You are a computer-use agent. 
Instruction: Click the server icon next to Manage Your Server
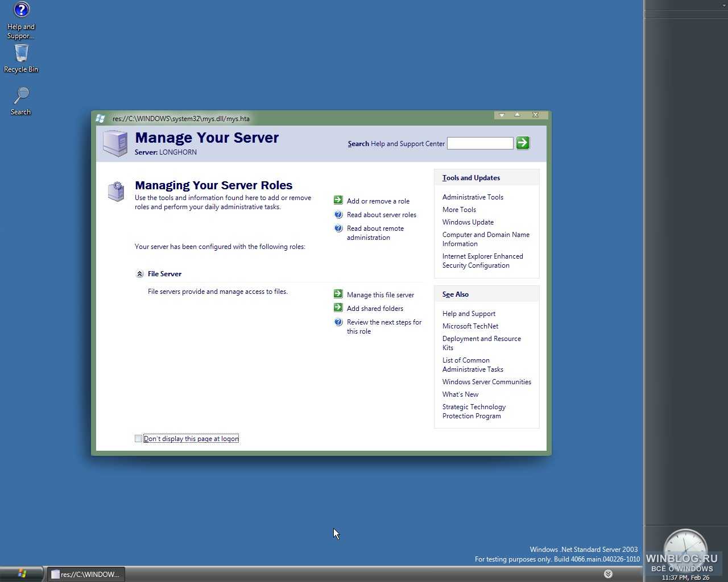coord(115,143)
